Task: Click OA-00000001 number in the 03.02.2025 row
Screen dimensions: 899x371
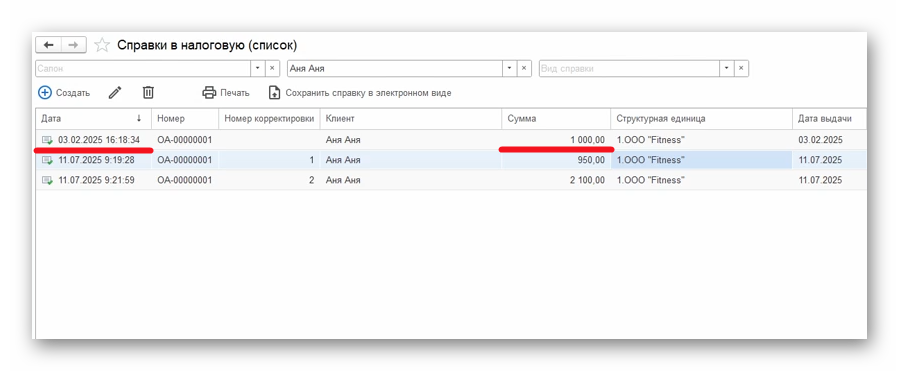Action: point(185,139)
